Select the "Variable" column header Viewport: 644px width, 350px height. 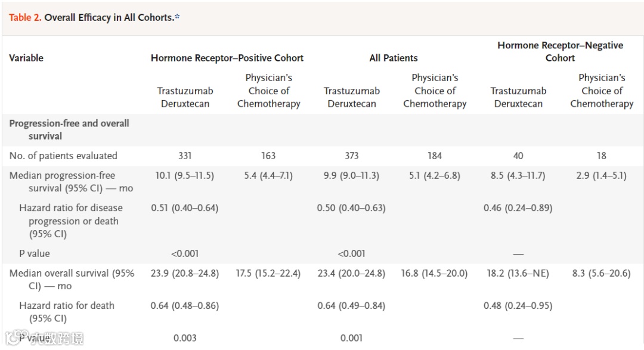26,58
